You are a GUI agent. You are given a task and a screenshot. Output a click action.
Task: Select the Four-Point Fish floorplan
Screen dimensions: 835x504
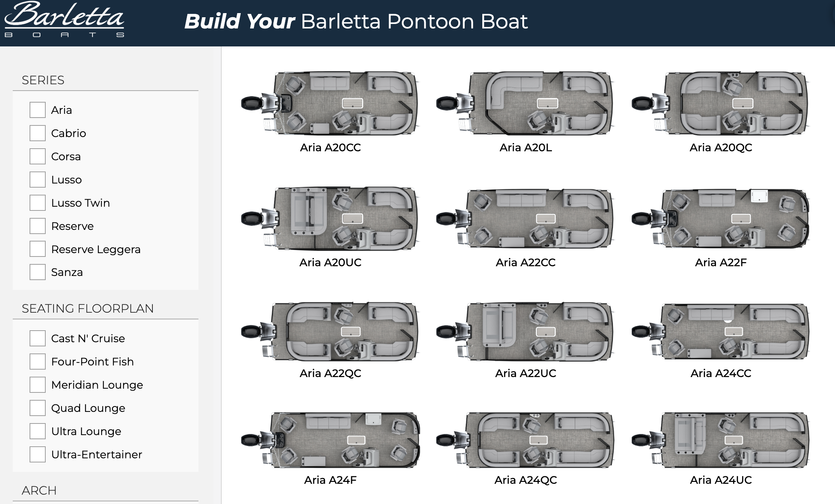[37, 361]
